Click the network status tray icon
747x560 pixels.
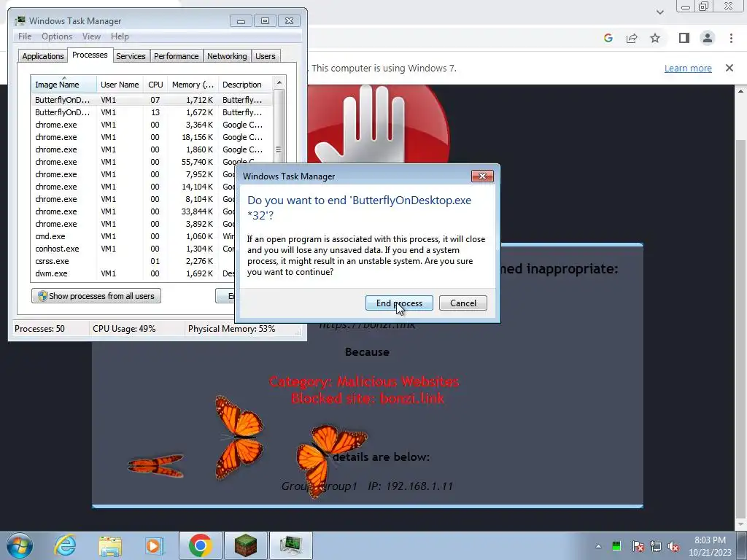pyautogui.click(x=656, y=546)
